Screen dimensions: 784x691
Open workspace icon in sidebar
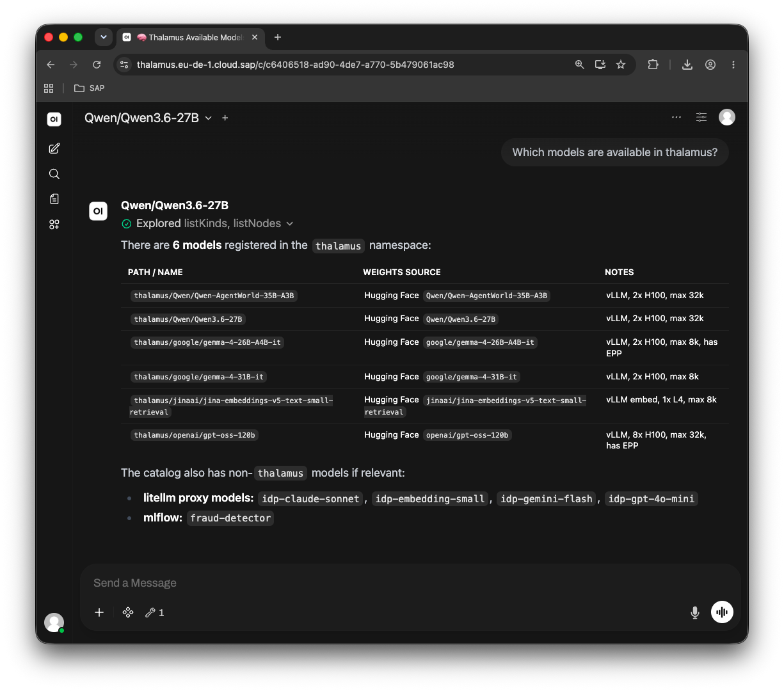click(x=54, y=225)
